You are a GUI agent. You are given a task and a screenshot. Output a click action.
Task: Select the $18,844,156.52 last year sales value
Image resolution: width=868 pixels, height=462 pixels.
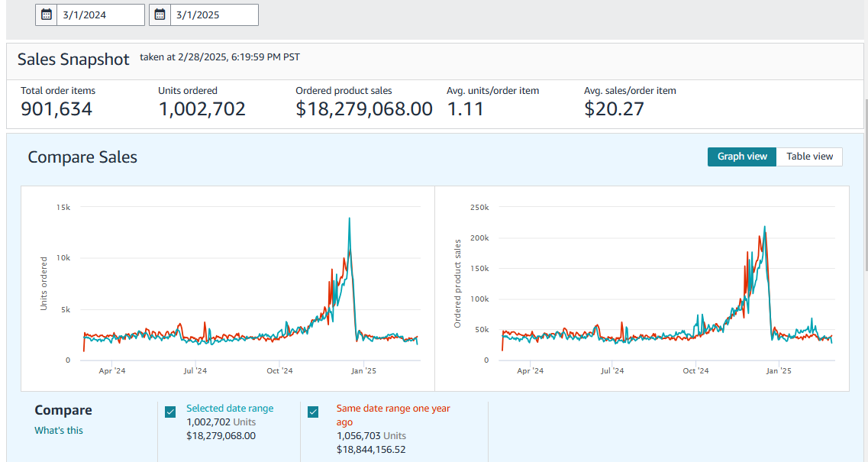coord(371,450)
